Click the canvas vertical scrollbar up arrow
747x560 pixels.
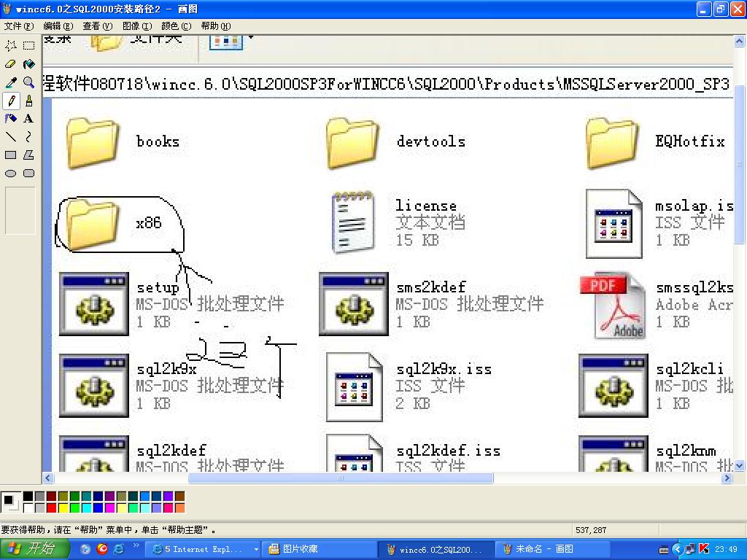(740, 42)
